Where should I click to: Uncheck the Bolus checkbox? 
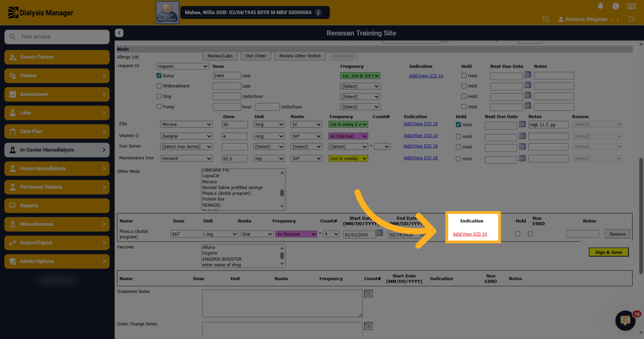click(x=159, y=75)
